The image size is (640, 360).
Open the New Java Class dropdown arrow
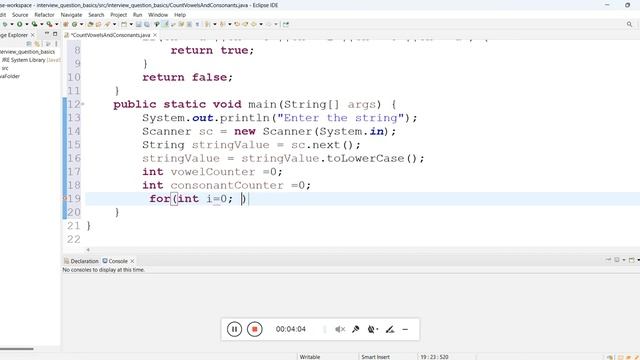pyautogui.click(x=81, y=24)
